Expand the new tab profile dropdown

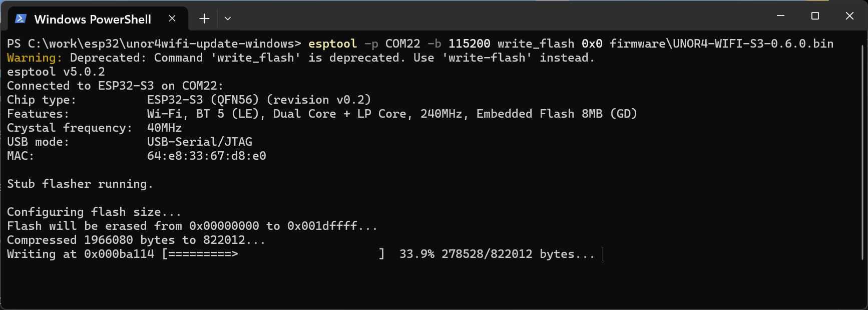click(x=228, y=19)
